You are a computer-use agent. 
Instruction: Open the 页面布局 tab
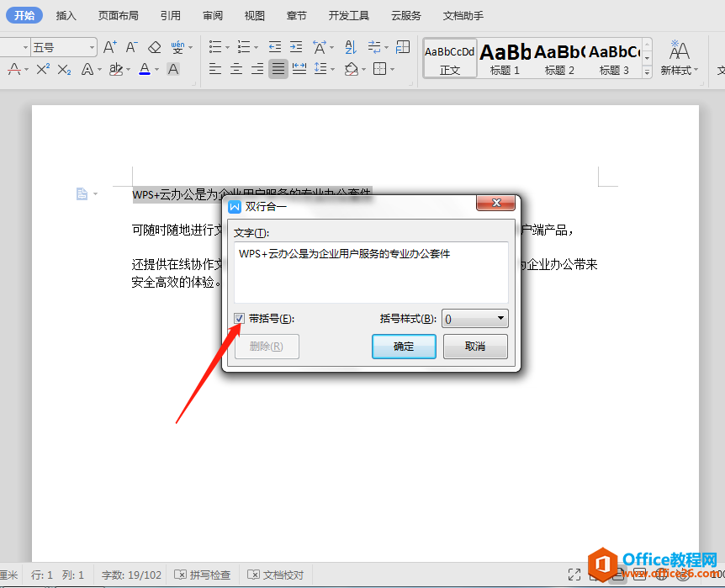click(x=119, y=16)
